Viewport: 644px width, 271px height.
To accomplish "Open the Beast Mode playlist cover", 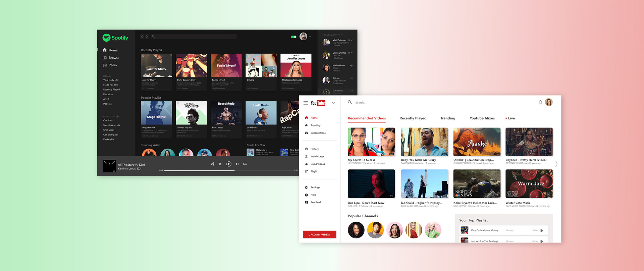I will click(x=226, y=113).
